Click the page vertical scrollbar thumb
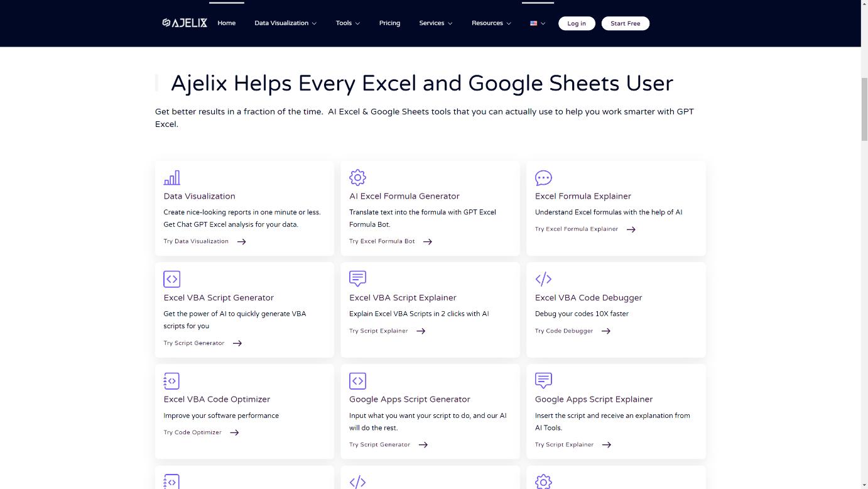The width and height of the screenshot is (868, 489). 864,108
